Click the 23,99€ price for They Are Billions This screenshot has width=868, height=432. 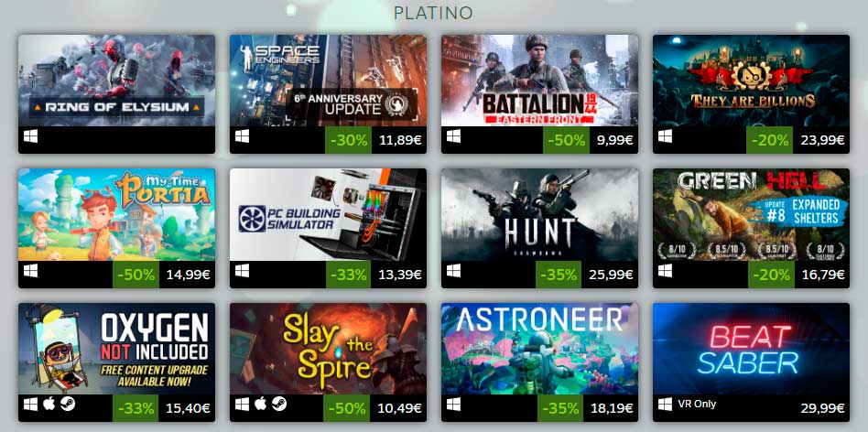(x=822, y=141)
